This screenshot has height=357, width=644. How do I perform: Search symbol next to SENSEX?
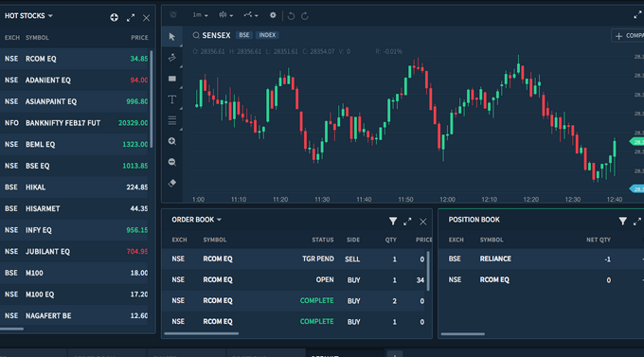[x=196, y=35]
